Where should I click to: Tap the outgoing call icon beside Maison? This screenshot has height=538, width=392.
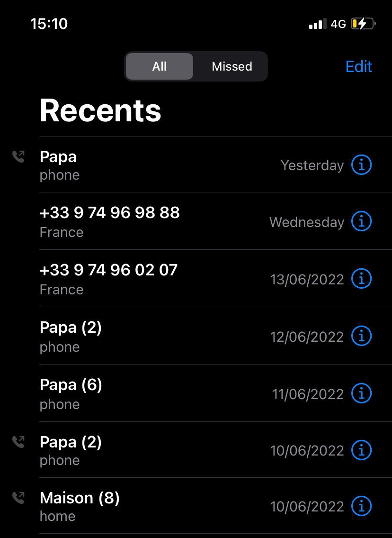pyautogui.click(x=18, y=498)
